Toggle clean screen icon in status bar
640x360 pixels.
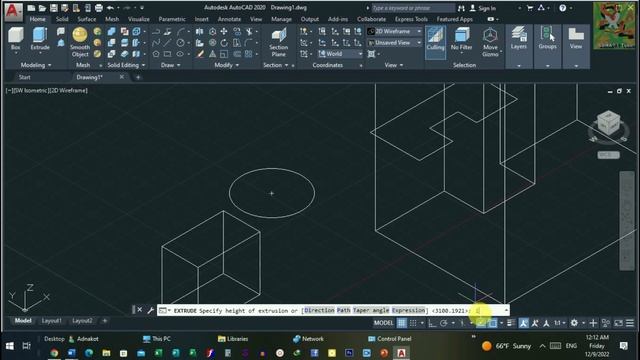click(618, 323)
